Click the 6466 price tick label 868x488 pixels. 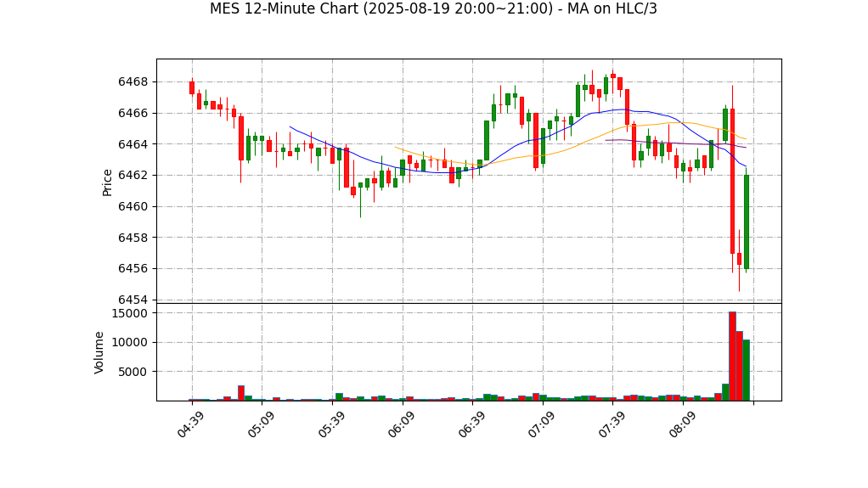pos(132,114)
